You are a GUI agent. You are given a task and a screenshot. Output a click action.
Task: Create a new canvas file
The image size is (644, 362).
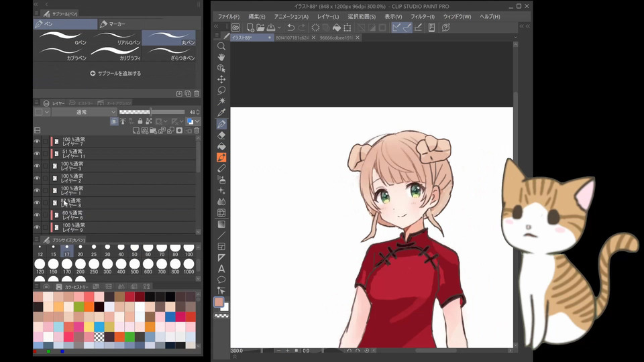click(x=250, y=27)
